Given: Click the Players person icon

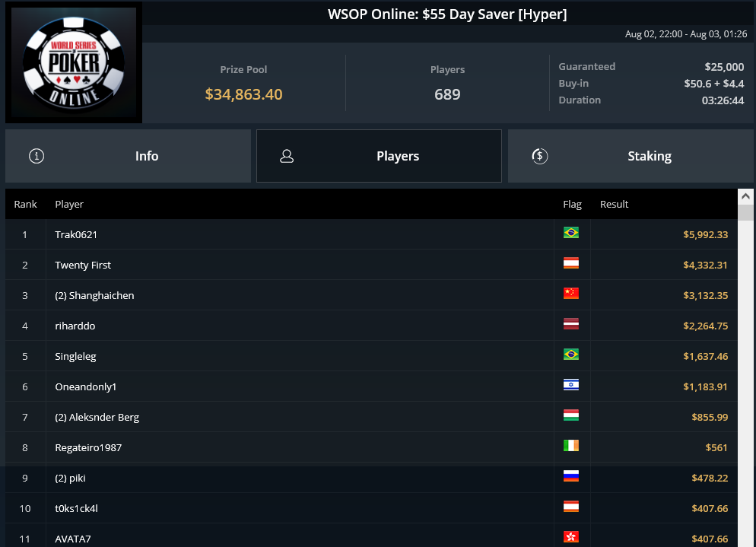Looking at the screenshot, I should [287, 156].
